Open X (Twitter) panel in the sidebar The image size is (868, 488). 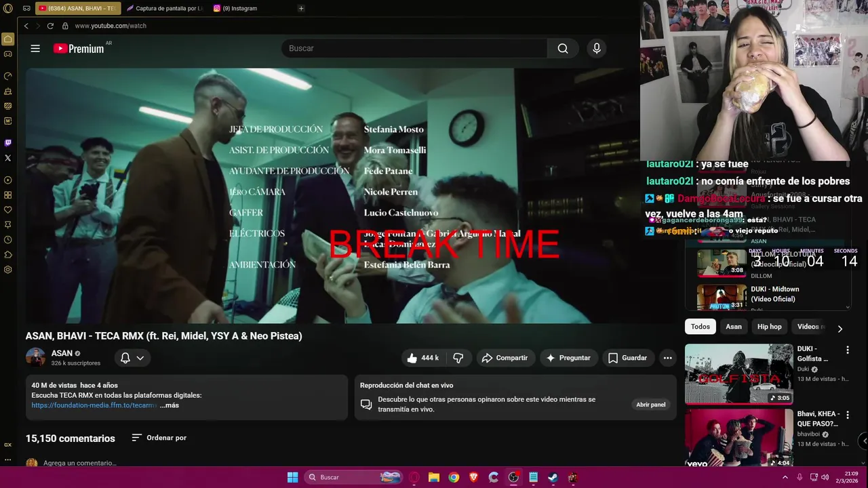[8, 158]
